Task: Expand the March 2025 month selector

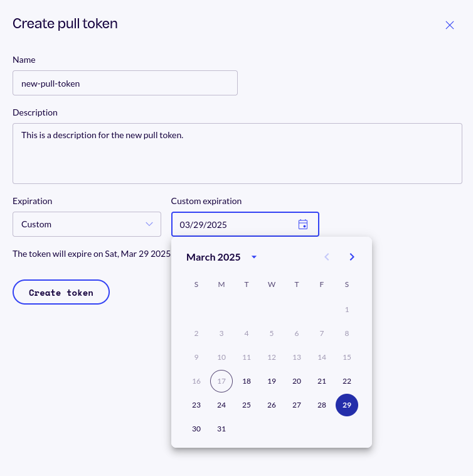Action: pyautogui.click(x=254, y=257)
